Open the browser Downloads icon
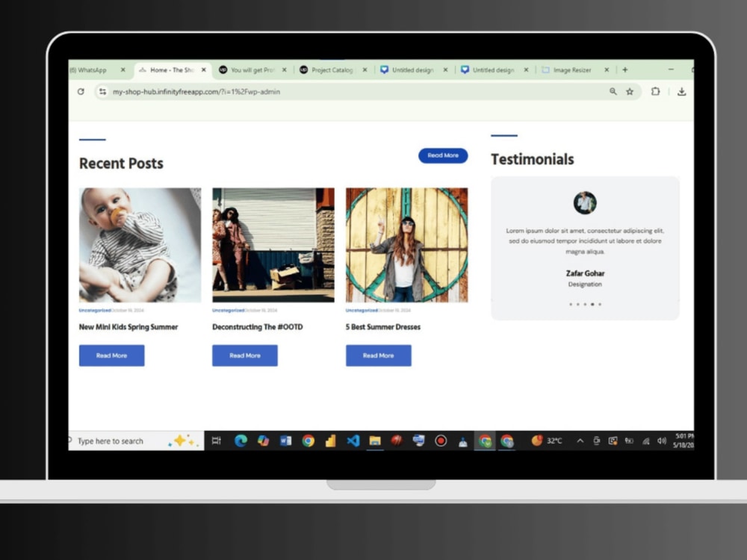747x560 pixels. click(x=682, y=91)
